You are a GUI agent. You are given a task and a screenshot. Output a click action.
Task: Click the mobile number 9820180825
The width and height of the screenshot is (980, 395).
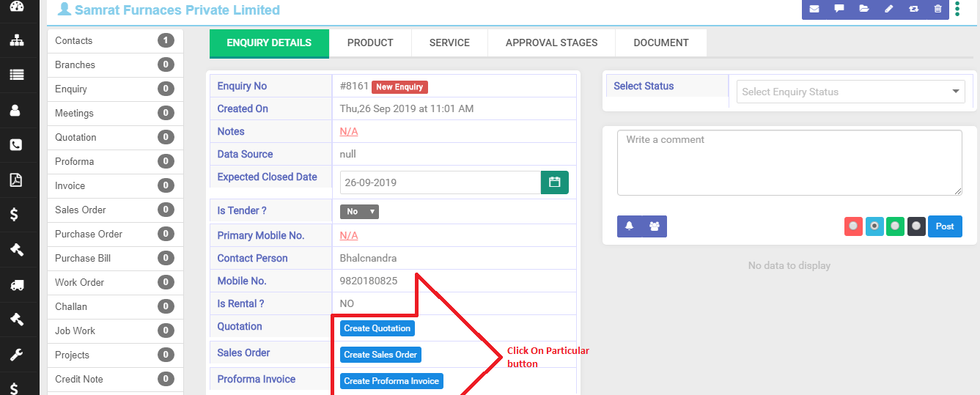coord(369,281)
